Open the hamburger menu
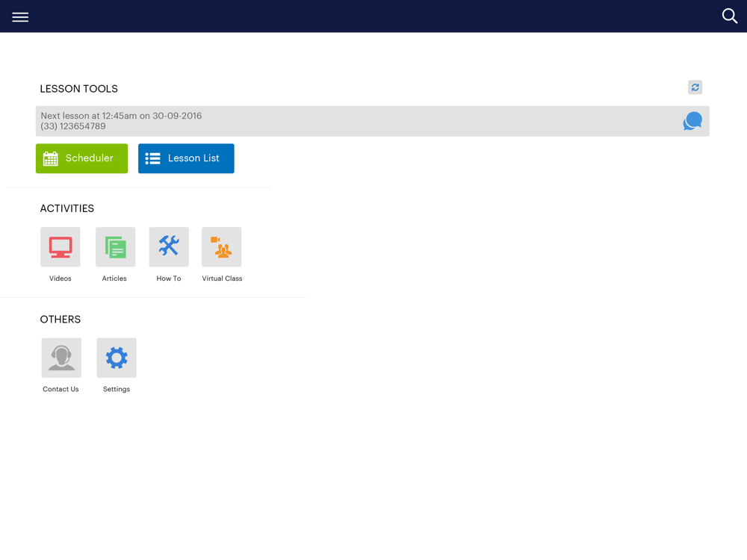Viewport: 747px width, 560px height. [20, 17]
